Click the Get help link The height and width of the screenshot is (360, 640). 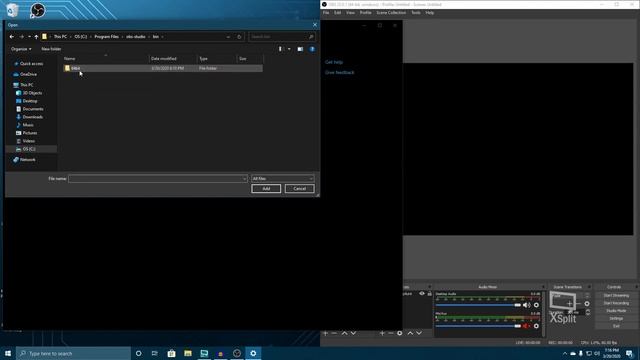pos(334,62)
